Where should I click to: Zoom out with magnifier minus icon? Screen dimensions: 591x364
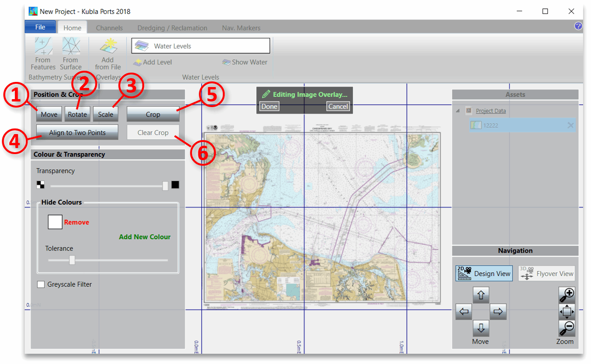click(567, 329)
